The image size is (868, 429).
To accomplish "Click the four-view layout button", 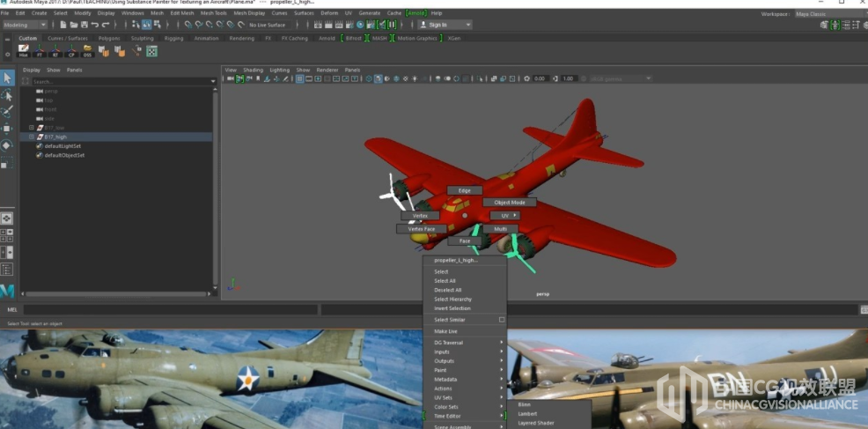I will point(7,235).
